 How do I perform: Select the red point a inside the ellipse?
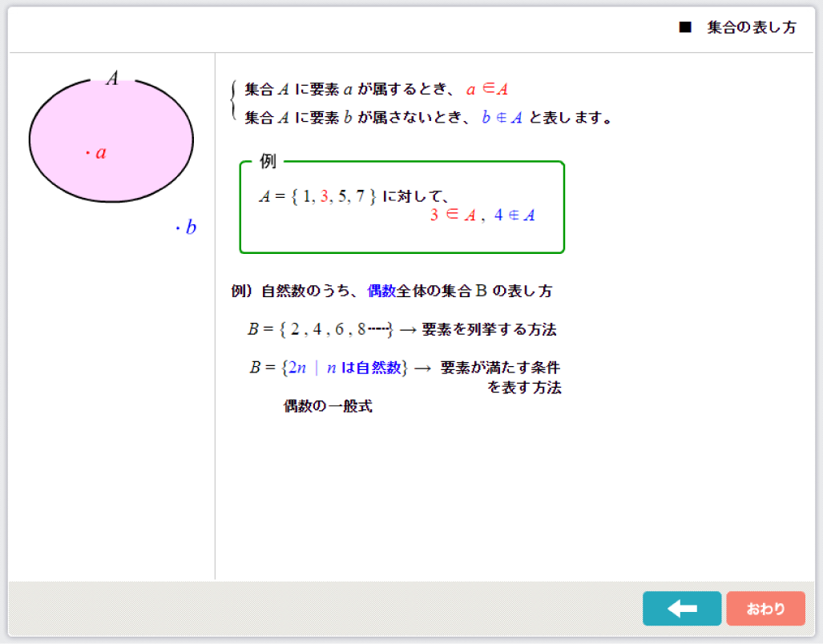97,152
